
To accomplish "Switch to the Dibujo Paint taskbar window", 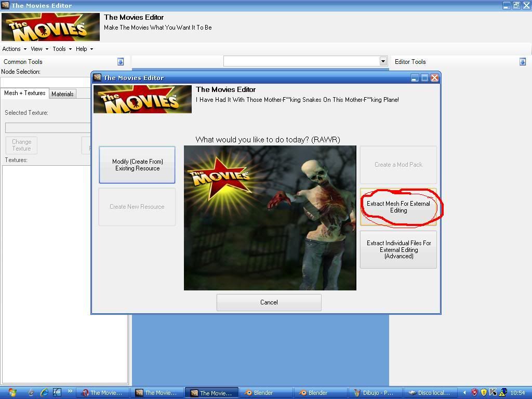I will (375, 393).
